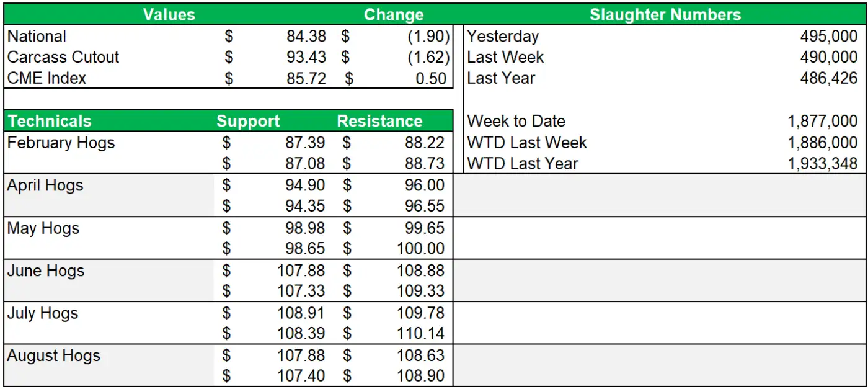
Task: Click the Support column header
Action: click(248, 122)
